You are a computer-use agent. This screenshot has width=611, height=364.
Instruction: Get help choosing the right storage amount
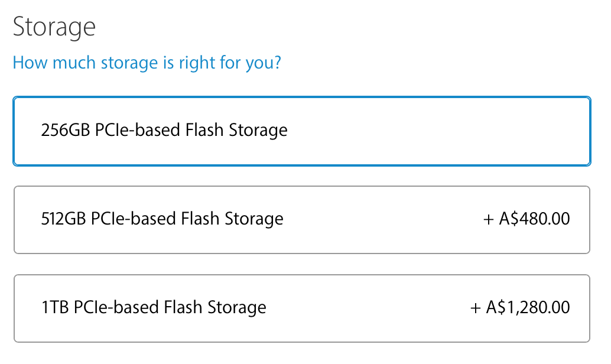coord(147,62)
